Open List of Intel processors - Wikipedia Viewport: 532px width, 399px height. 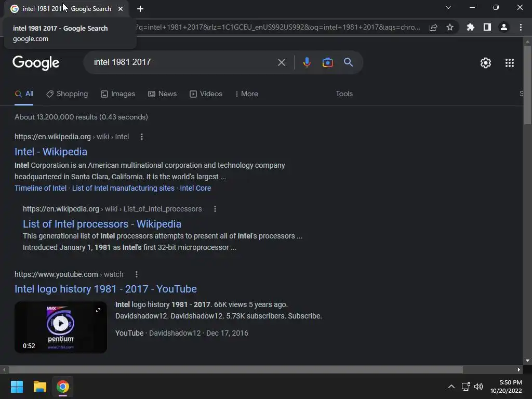(x=102, y=224)
